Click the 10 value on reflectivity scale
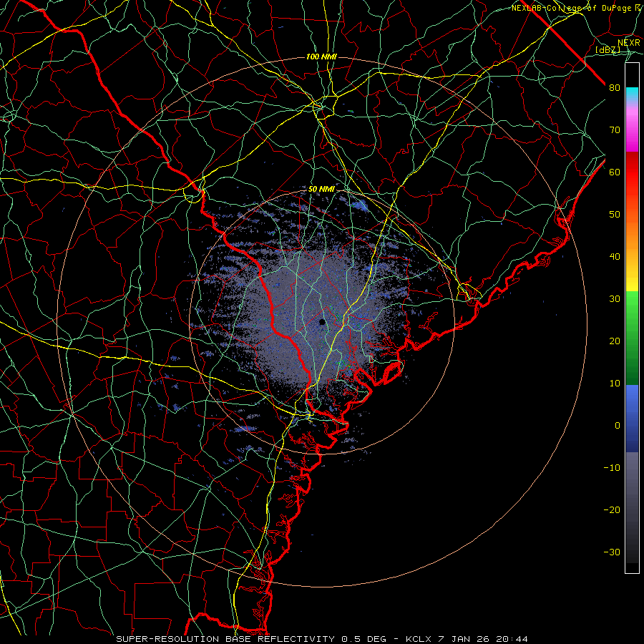 pyautogui.click(x=615, y=384)
